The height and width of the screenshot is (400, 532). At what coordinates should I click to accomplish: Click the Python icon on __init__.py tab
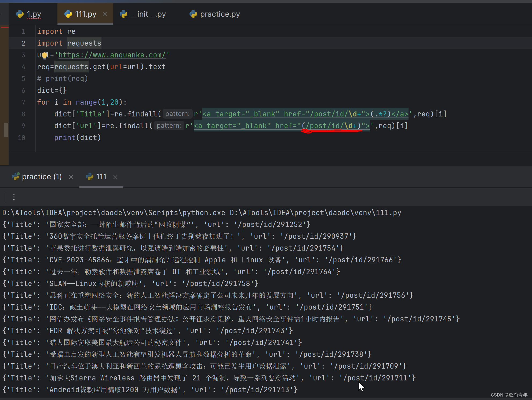123,14
